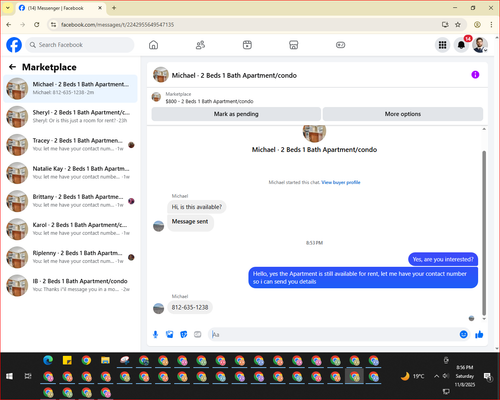The image size is (500, 400).
Task: Open view site information icon
Action: coord(53,25)
